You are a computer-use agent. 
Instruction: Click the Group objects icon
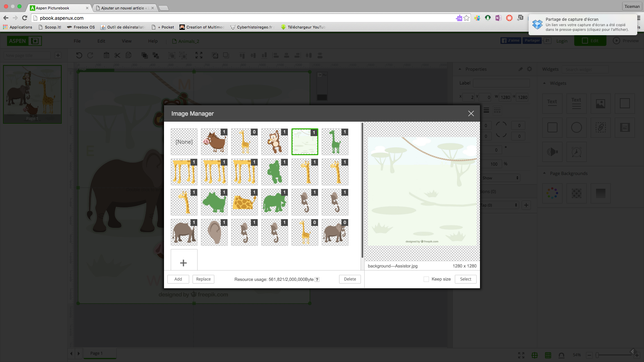pyautogui.click(x=172, y=55)
